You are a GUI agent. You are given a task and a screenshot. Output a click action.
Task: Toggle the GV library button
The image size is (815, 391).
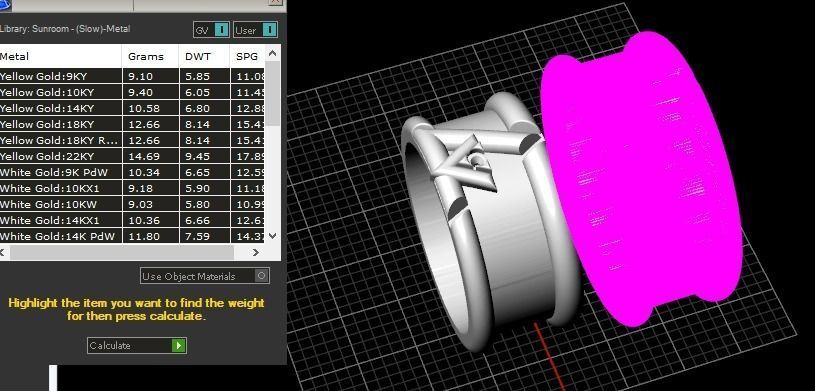pyautogui.click(x=211, y=30)
